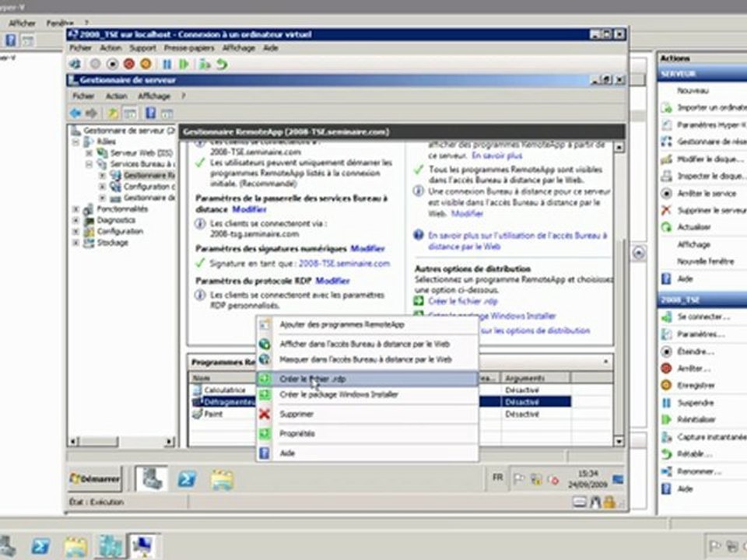Choose Aide in context menu
The image size is (747, 560).
pos(367,453)
